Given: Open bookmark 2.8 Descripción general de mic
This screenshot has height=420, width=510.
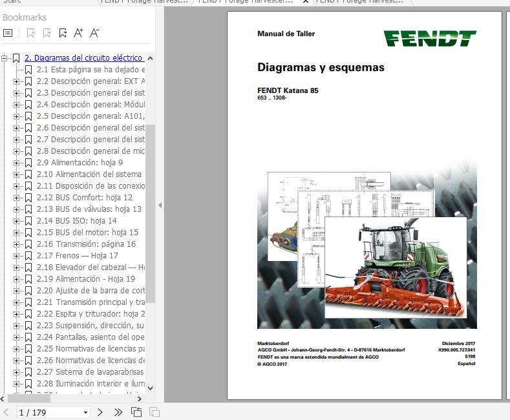Looking at the screenshot, I should click(90, 151).
